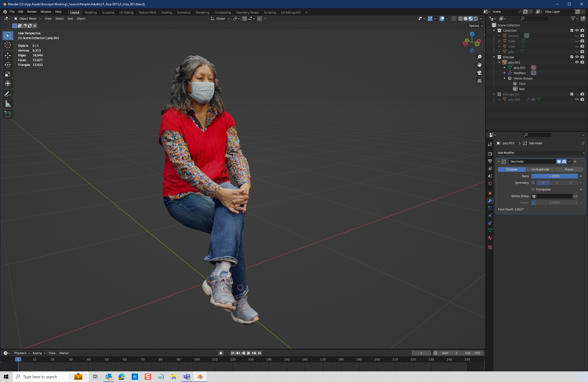Image resolution: width=588 pixels, height=382 pixels.
Task: Activate the Scale tool
Action: pyautogui.click(x=8, y=74)
